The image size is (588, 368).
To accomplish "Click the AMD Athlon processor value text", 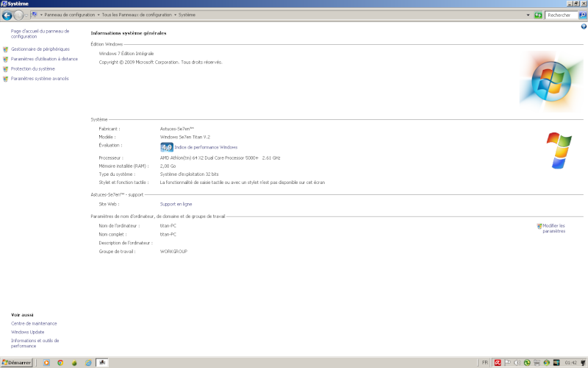I will point(220,158).
